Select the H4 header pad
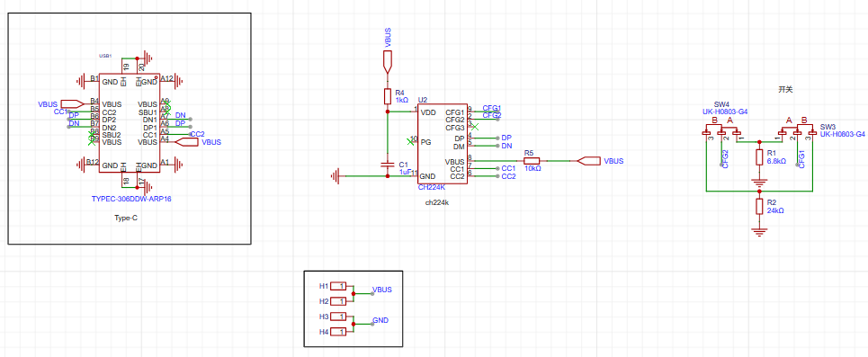This screenshot has width=868, height=357. click(x=339, y=332)
